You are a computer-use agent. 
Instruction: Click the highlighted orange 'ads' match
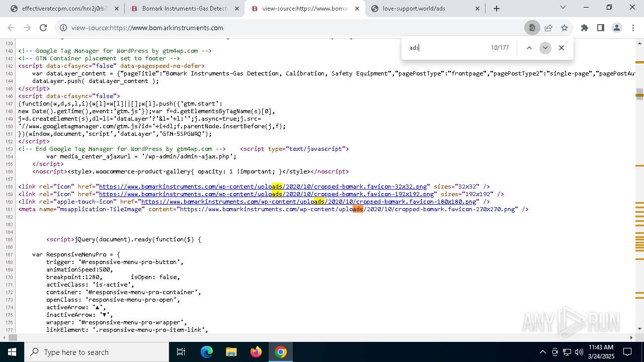(358, 209)
